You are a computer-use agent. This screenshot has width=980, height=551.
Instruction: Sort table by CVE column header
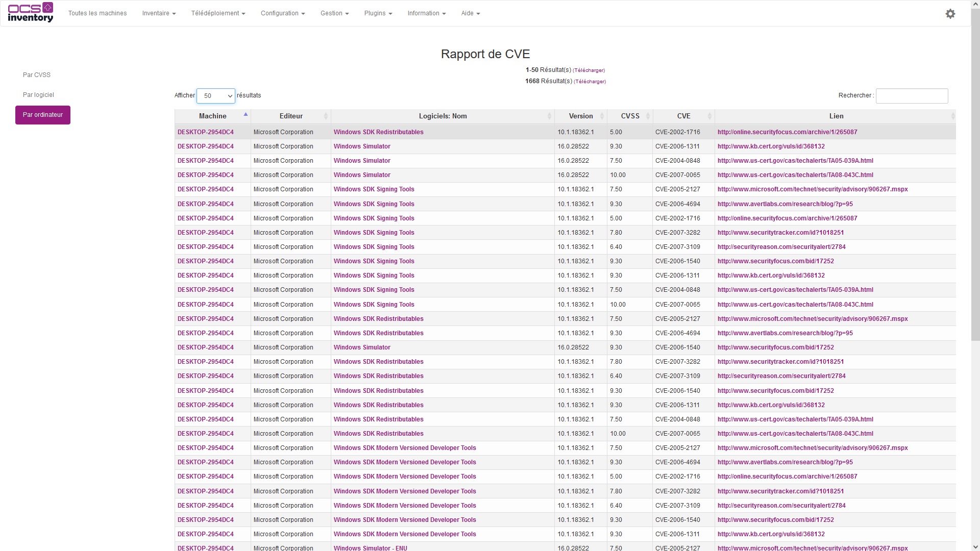point(683,116)
